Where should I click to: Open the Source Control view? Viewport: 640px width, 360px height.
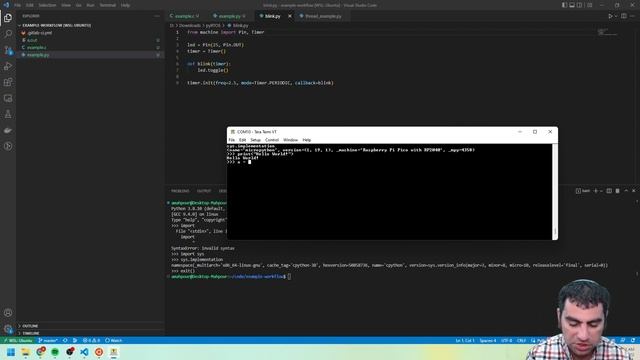[x=8, y=50]
